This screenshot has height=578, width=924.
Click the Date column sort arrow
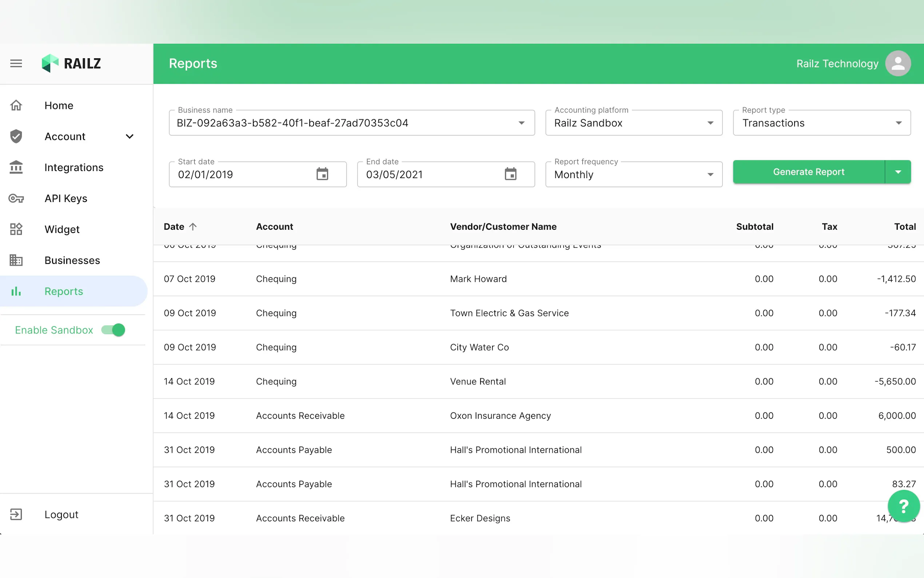193,227
